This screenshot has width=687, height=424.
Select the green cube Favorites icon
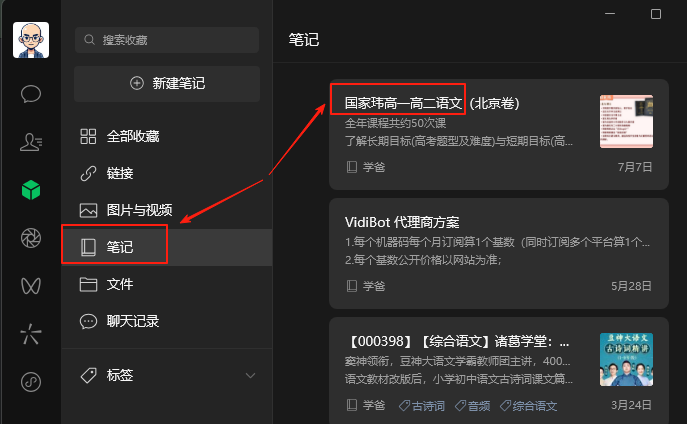[x=31, y=190]
